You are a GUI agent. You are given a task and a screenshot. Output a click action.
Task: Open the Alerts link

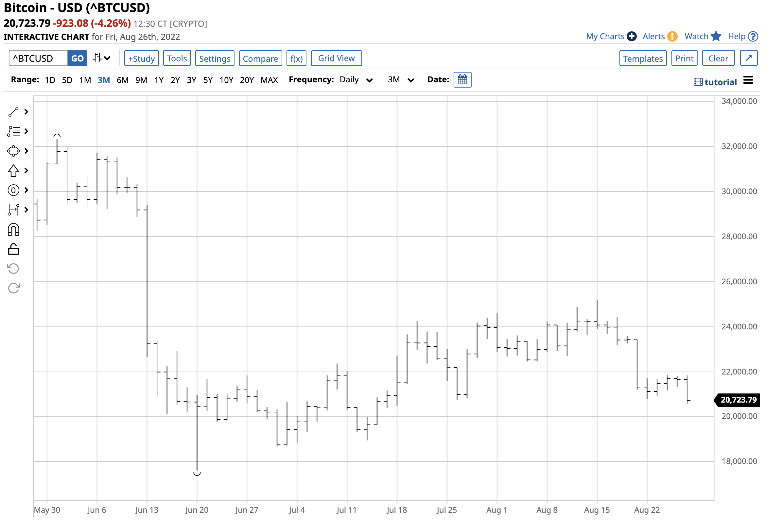pyautogui.click(x=654, y=36)
